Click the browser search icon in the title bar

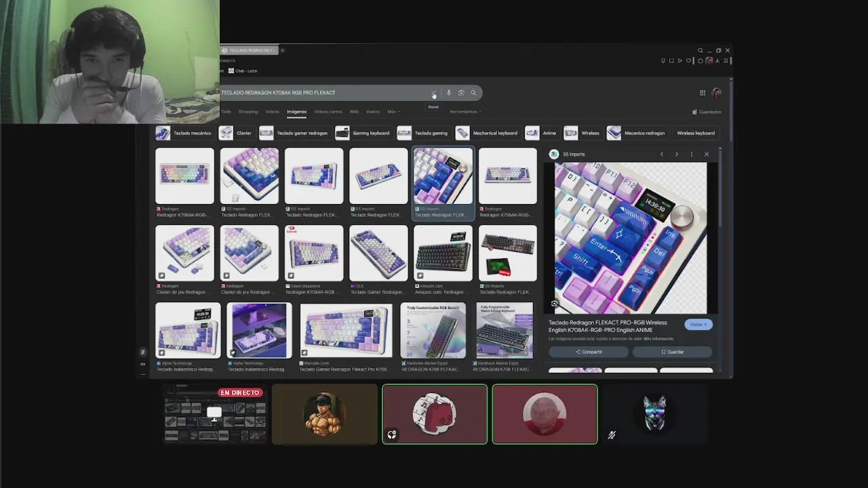[x=701, y=51]
